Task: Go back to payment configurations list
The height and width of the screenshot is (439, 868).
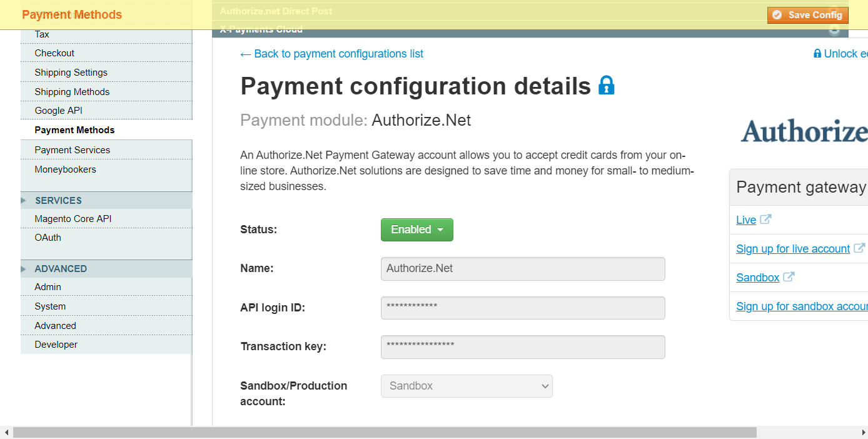Action: [331, 54]
